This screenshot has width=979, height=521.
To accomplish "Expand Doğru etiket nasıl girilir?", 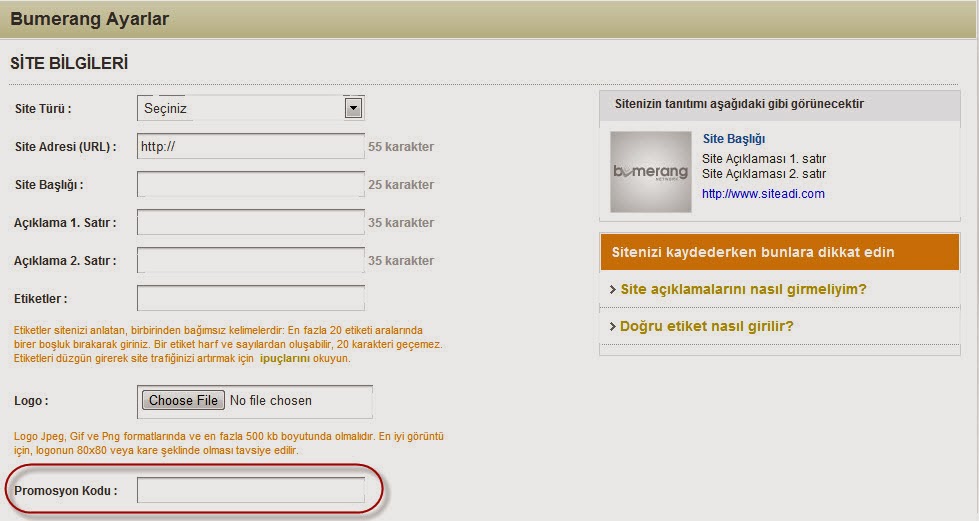I will [x=706, y=326].
